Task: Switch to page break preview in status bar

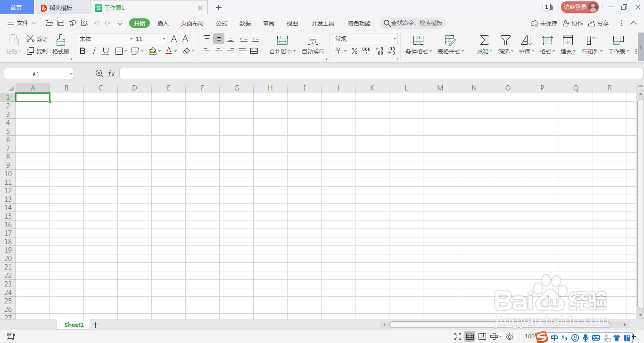Action: pos(482,336)
